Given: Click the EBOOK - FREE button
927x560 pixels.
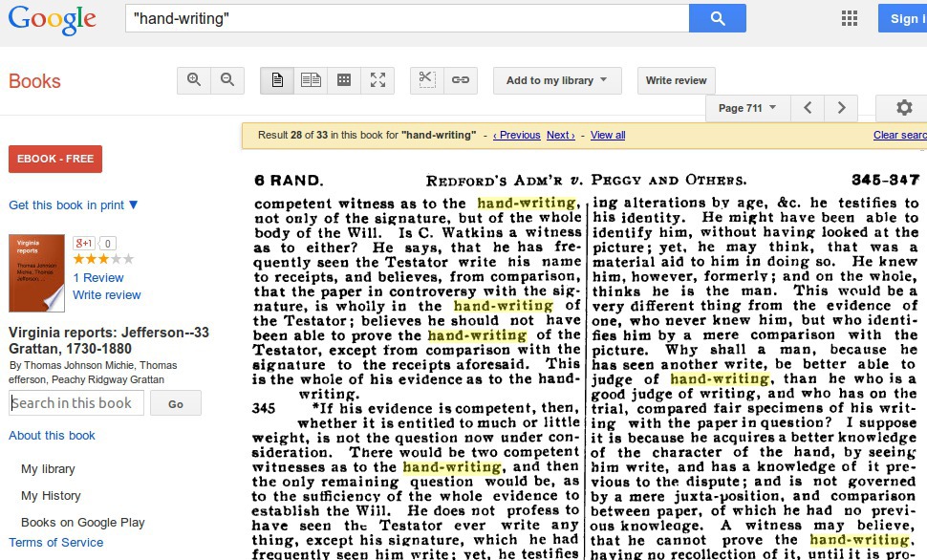Looking at the screenshot, I should tap(55, 159).
